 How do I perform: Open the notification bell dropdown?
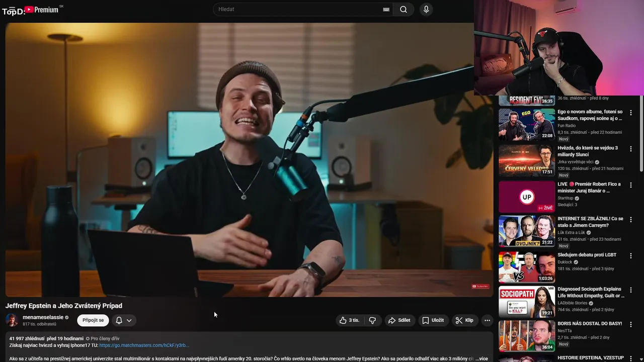pyautogui.click(x=124, y=320)
